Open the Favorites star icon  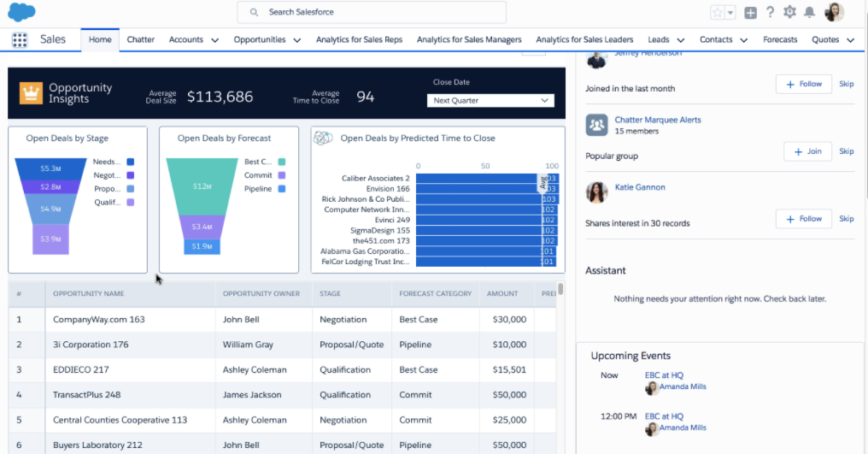(718, 12)
